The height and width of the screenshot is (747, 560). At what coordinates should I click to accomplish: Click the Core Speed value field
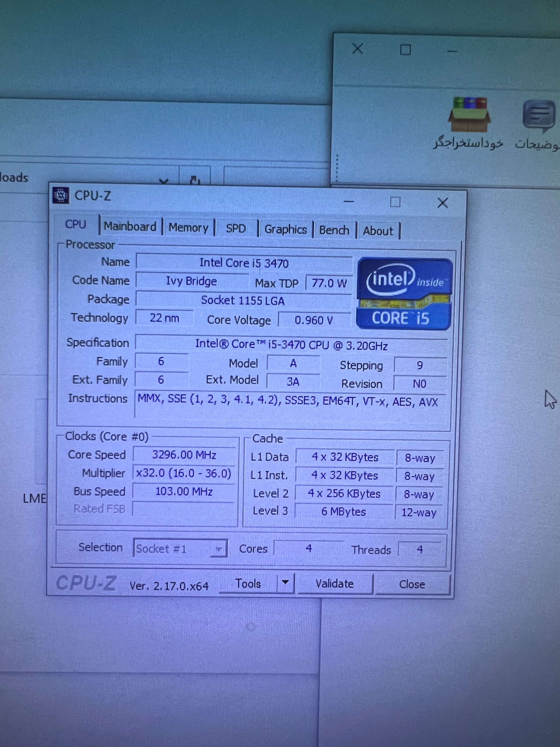[x=184, y=455]
